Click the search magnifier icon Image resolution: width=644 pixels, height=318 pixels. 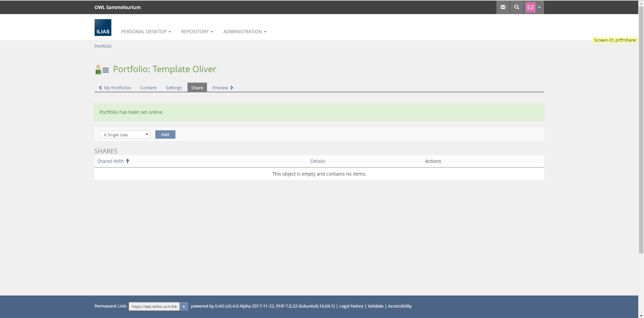[517, 7]
